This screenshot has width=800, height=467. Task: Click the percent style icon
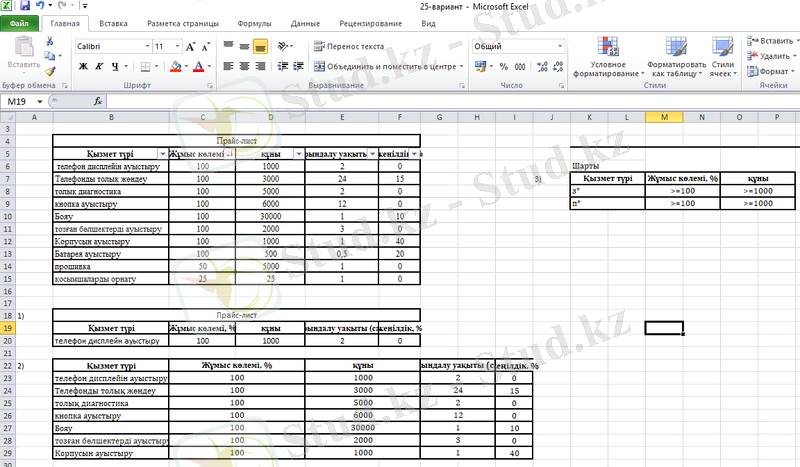click(504, 66)
